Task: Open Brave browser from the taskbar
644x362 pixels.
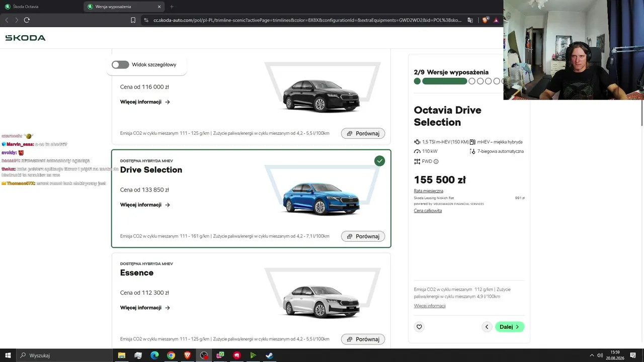Action: [x=188, y=355]
